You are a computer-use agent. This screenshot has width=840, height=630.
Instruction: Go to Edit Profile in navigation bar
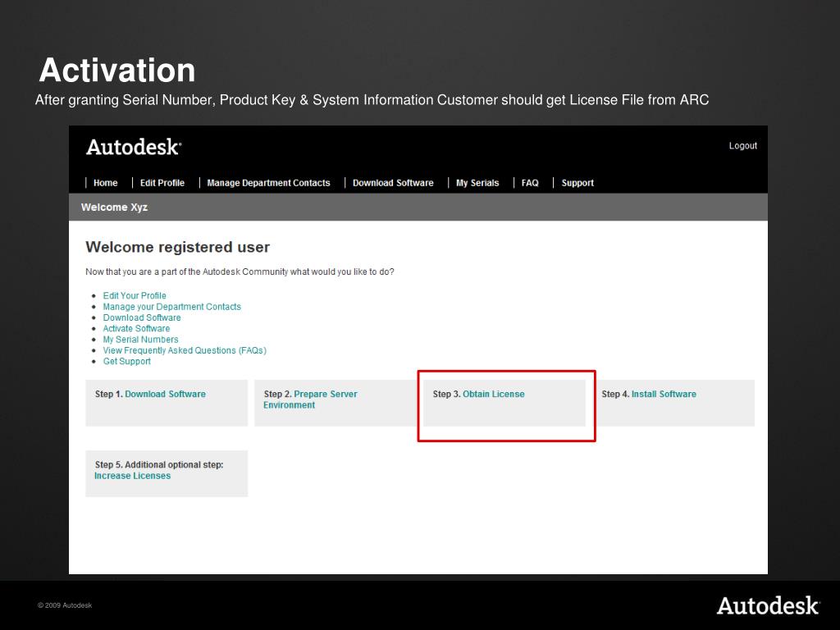pyautogui.click(x=162, y=183)
